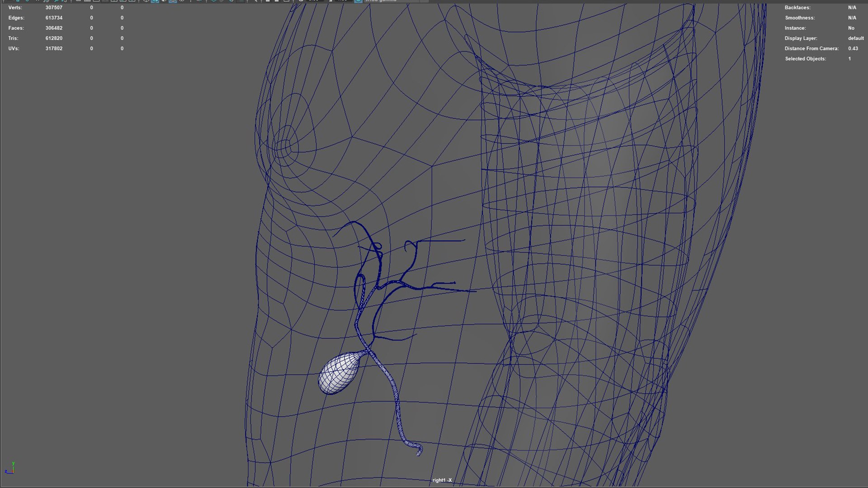Click the 'Smoothness:' label in the HUD

point(800,18)
